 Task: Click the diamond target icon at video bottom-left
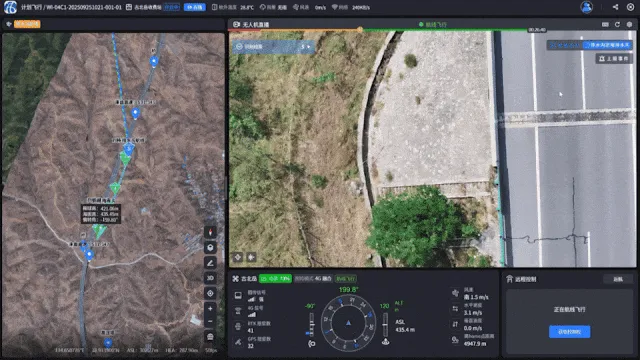(238, 257)
